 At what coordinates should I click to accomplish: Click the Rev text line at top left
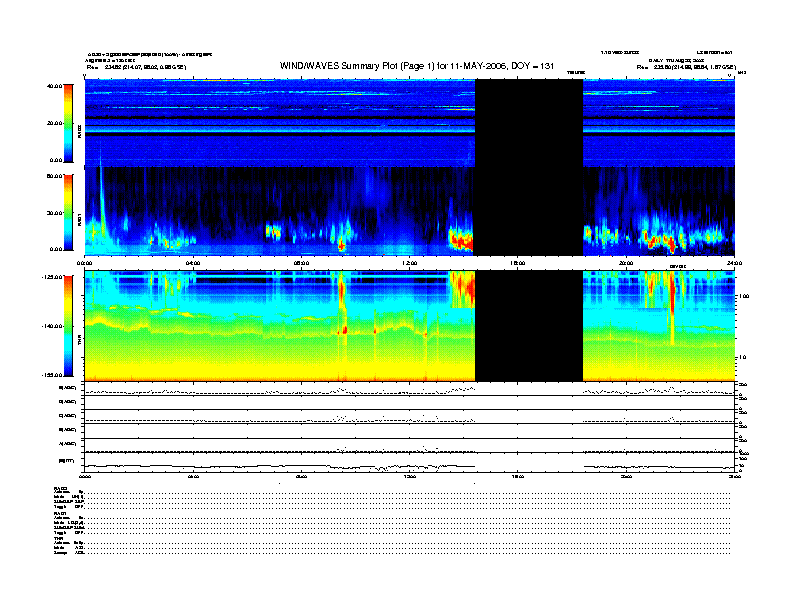coord(136,67)
